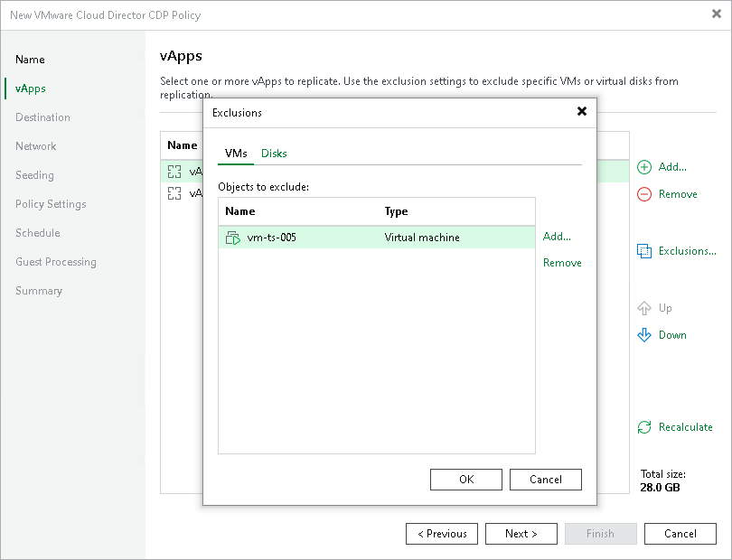Click the vm-ts-005 virtual machine icon
The width and height of the screenshot is (732, 560).
click(233, 238)
